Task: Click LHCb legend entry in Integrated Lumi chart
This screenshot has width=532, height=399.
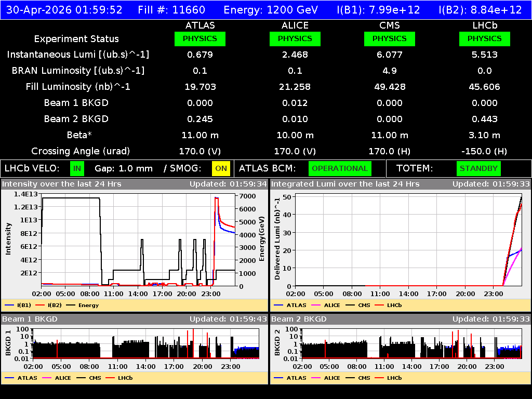Action: point(388,305)
